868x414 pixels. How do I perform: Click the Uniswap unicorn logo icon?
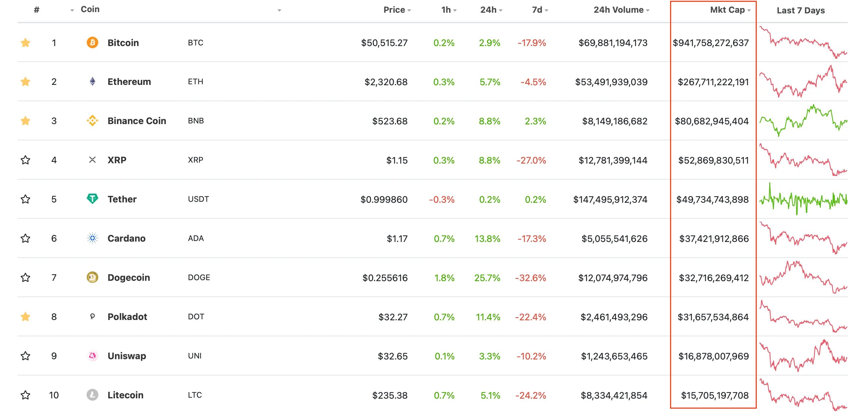92,356
